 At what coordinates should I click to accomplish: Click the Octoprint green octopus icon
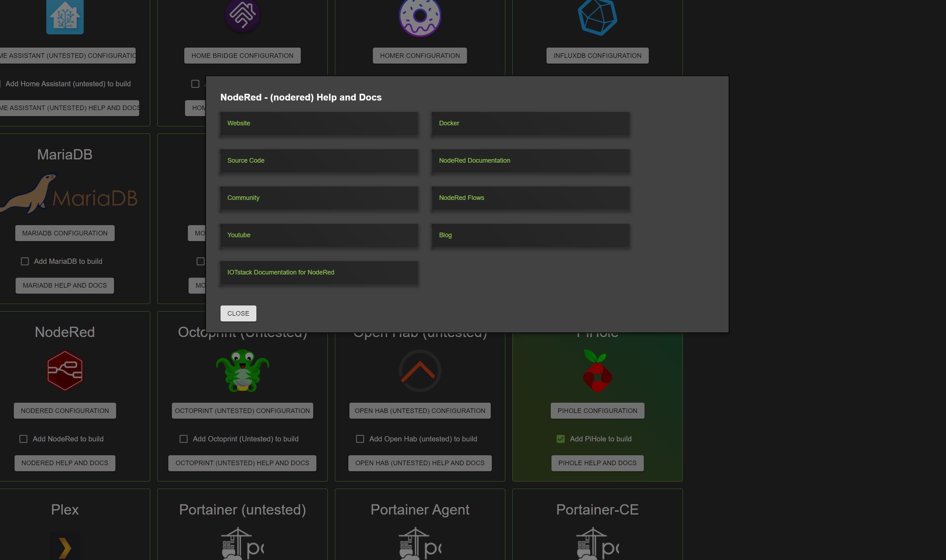242,371
